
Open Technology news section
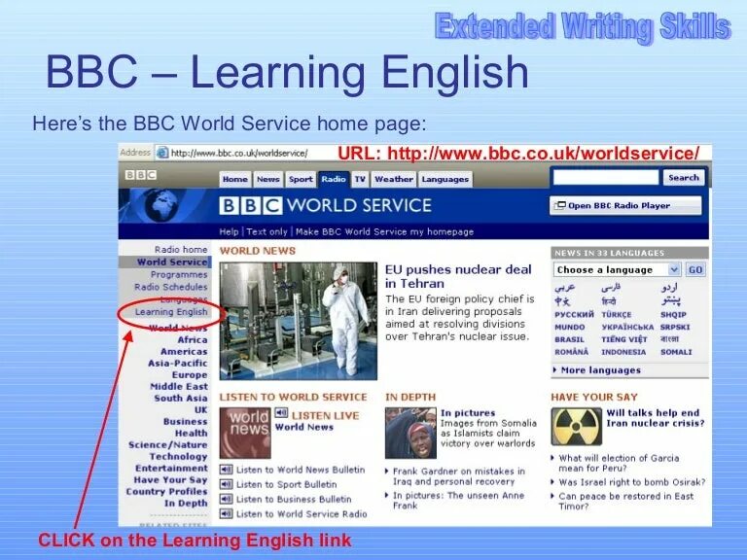179,457
